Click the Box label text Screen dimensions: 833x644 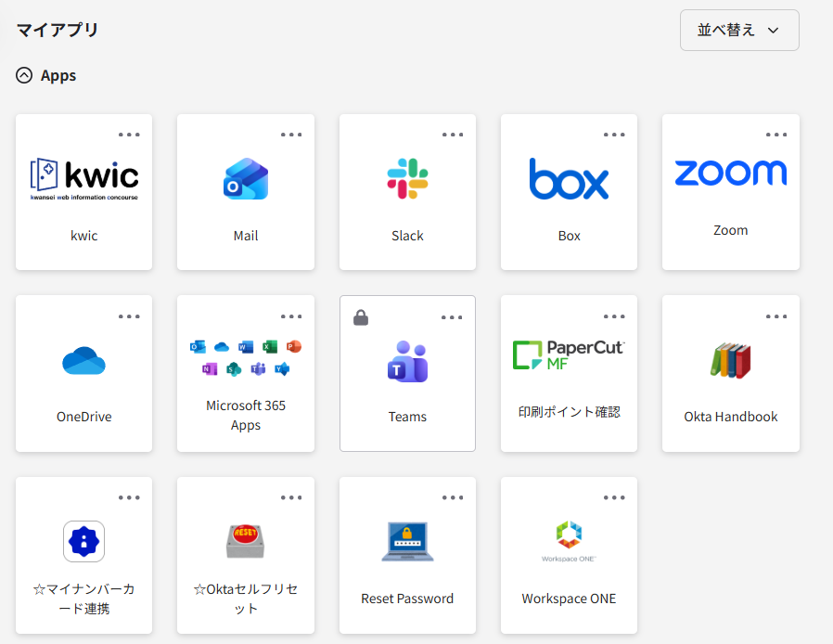569,236
